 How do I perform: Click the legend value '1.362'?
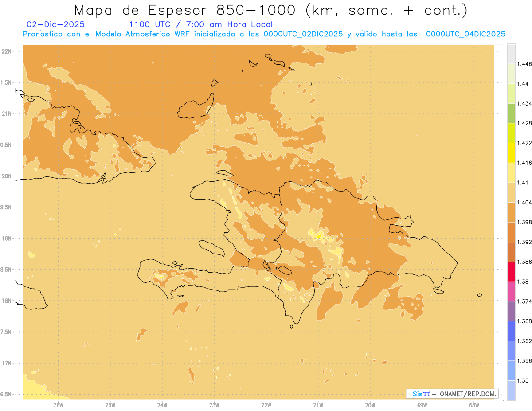click(x=524, y=341)
